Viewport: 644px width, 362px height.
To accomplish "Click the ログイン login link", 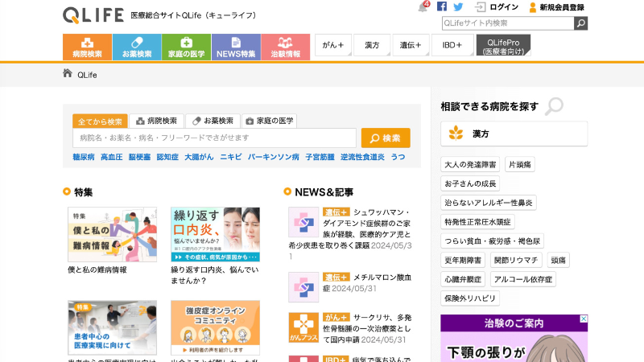I will coord(497,7).
